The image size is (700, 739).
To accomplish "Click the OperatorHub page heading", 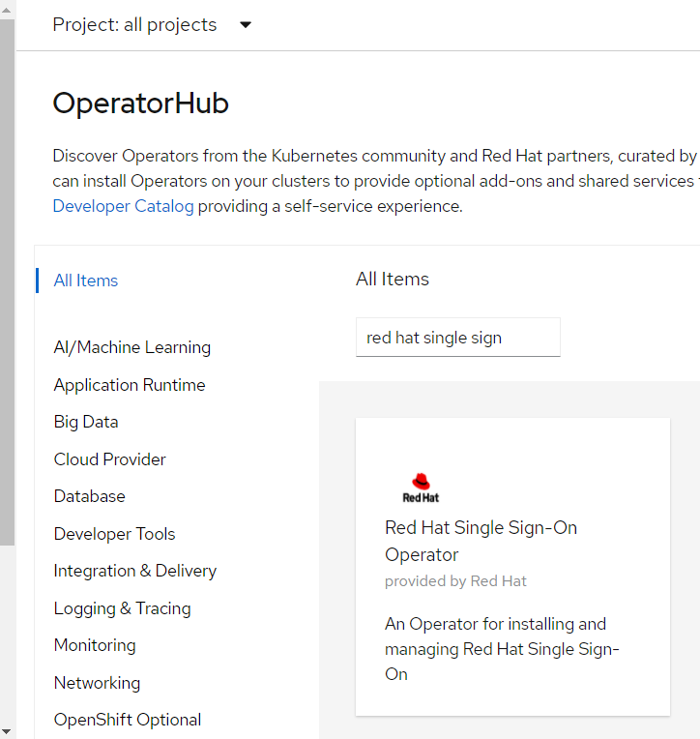I will (141, 103).
